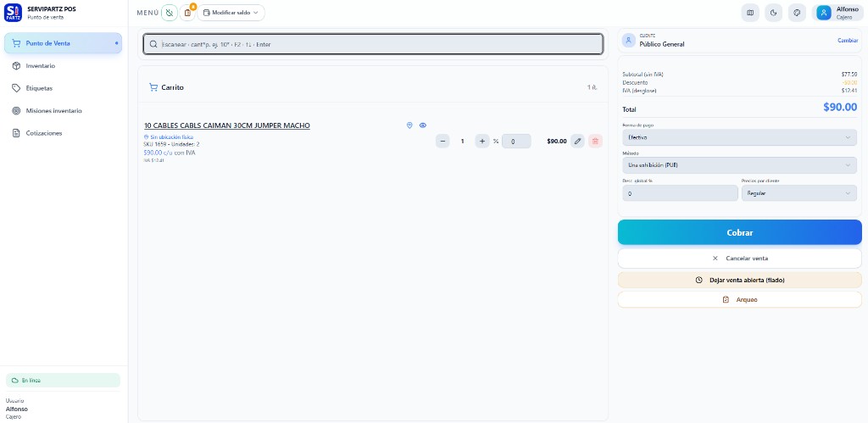868x423 pixels.
Task: Click the Servipartz logo icon
Action: [14, 13]
